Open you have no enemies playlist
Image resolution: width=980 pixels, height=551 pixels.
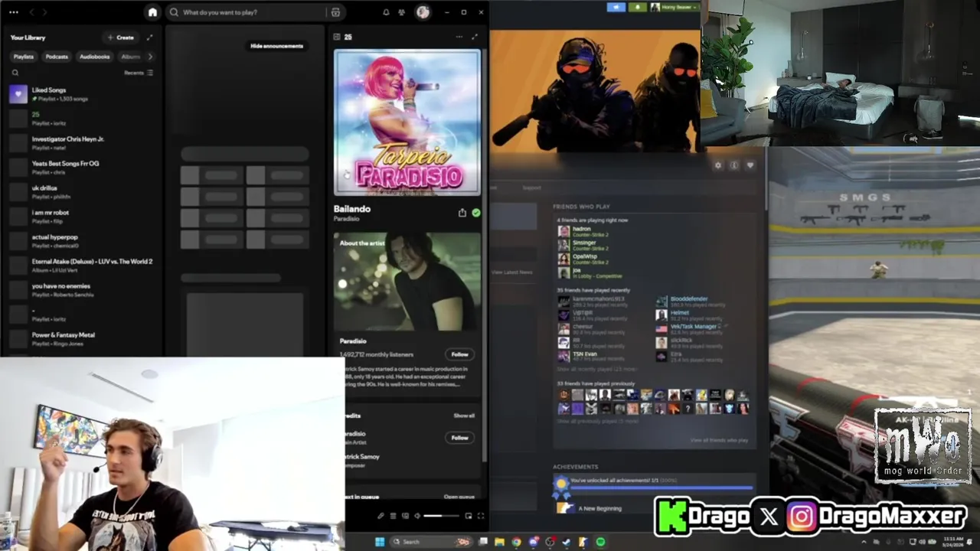pos(81,290)
